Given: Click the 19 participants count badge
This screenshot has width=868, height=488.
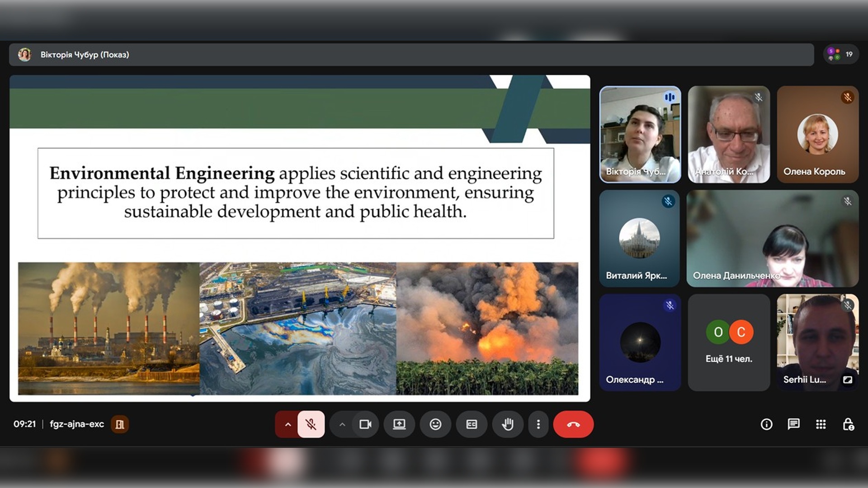Looking at the screenshot, I should tap(841, 54).
